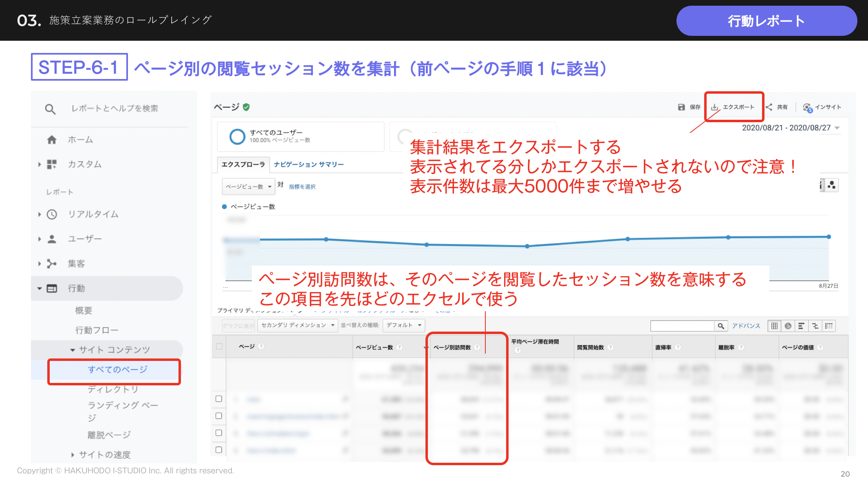Viewport: 868px width, 488px height.
Task: Click the search magnifier icon in sidebar
Action: coord(50,109)
